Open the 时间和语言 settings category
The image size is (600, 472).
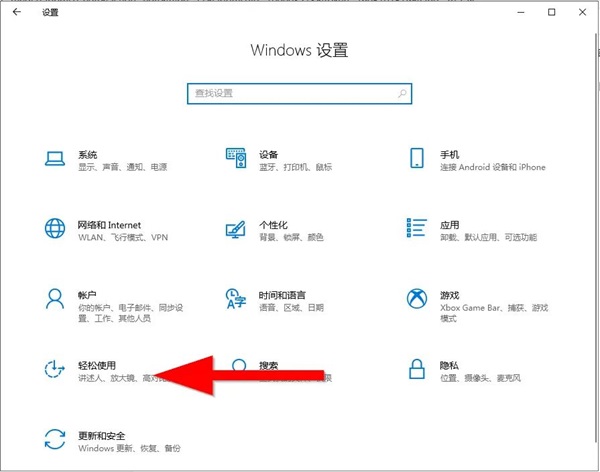(282, 295)
